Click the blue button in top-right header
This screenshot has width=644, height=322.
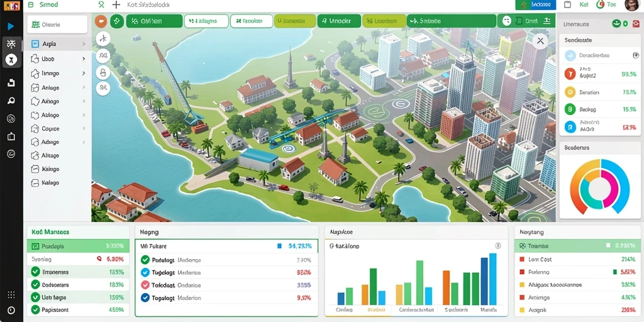point(536,4)
